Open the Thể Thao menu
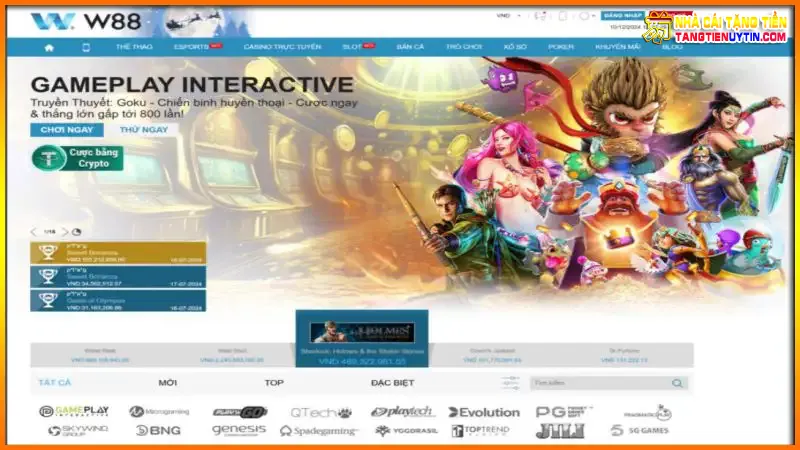 pos(134,47)
